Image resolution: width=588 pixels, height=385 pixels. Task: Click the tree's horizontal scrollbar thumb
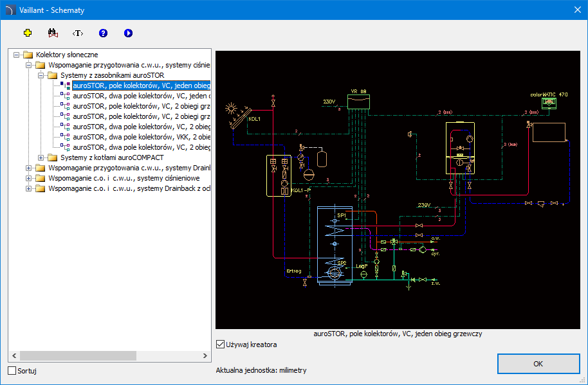77,355
